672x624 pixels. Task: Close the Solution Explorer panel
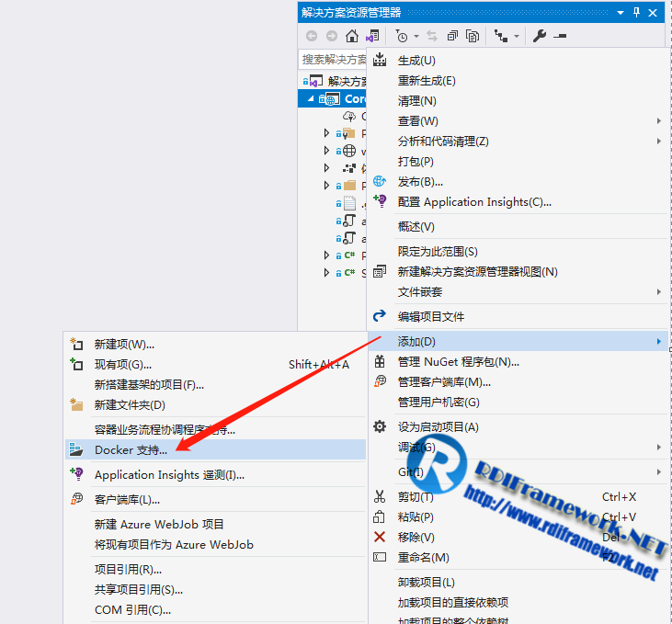[x=653, y=13]
